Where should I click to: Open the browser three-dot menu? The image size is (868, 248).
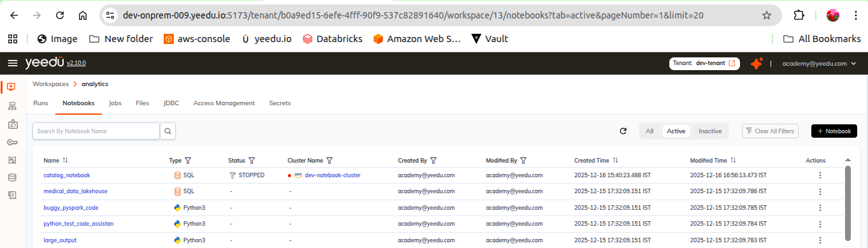[x=856, y=15]
